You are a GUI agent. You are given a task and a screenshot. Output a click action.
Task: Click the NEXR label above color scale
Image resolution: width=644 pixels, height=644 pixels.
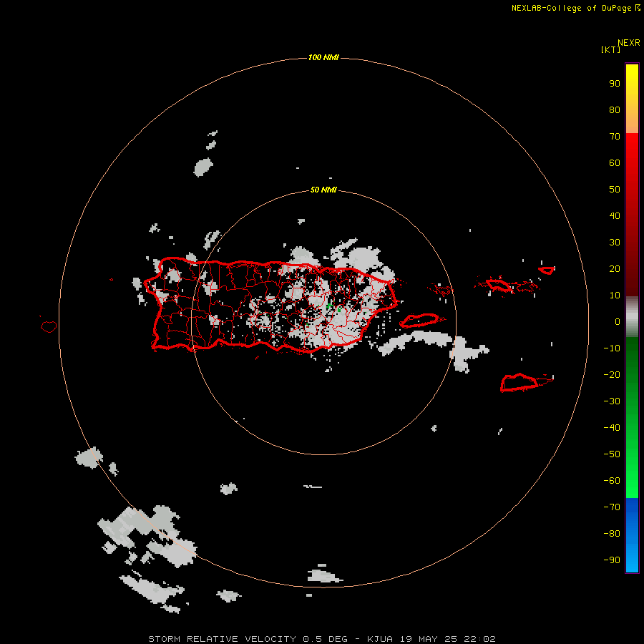tap(628, 43)
